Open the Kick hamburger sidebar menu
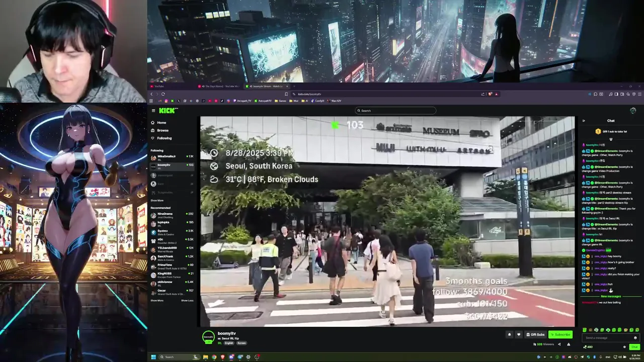This screenshot has height=362, width=644. click(153, 111)
